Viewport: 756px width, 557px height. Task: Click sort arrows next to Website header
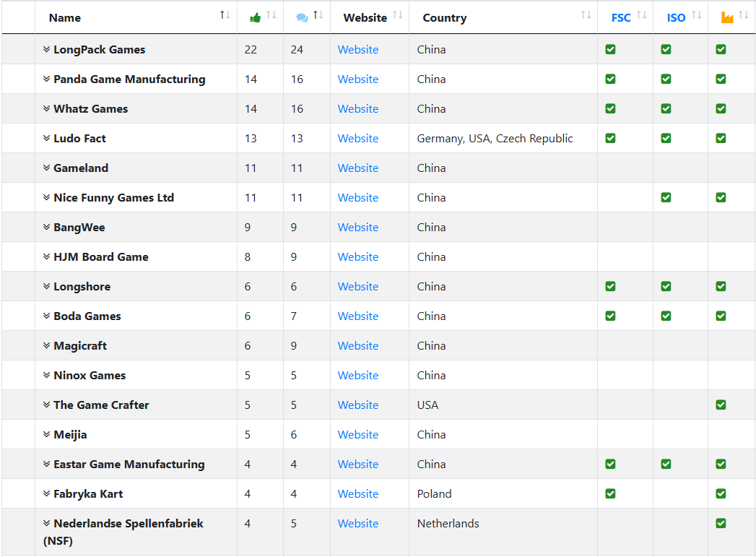click(398, 16)
